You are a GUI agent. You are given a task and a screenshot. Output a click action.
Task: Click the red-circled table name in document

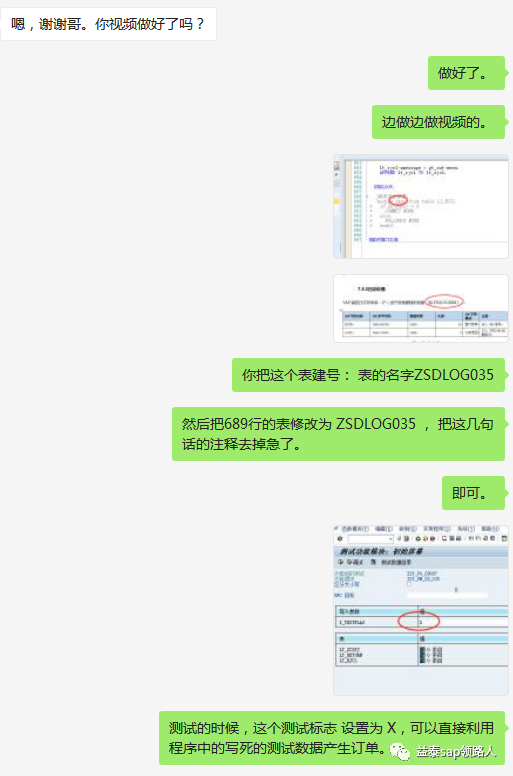pos(444,301)
